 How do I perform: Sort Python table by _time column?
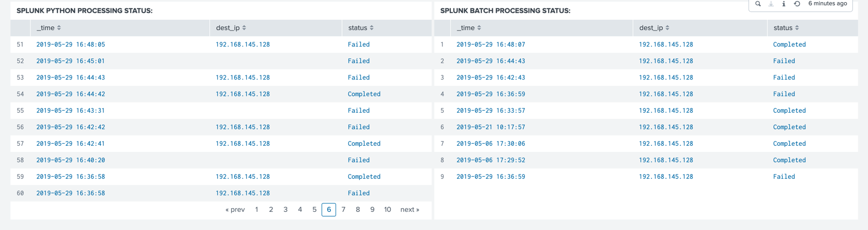click(49, 28)
